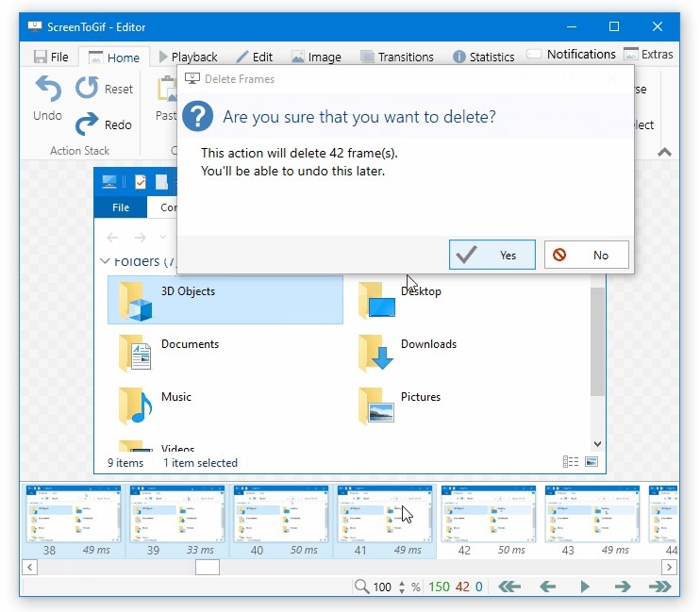Maximize the ScreenToGif Editor window
700x612 pixels.
[614, 26]
